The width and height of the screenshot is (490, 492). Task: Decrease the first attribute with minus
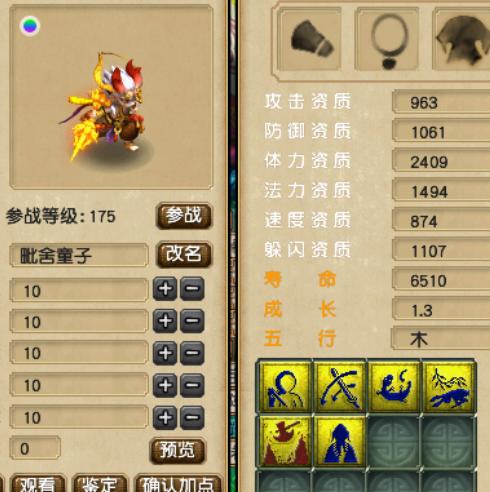pyautogui.click(x=192, y=289)
